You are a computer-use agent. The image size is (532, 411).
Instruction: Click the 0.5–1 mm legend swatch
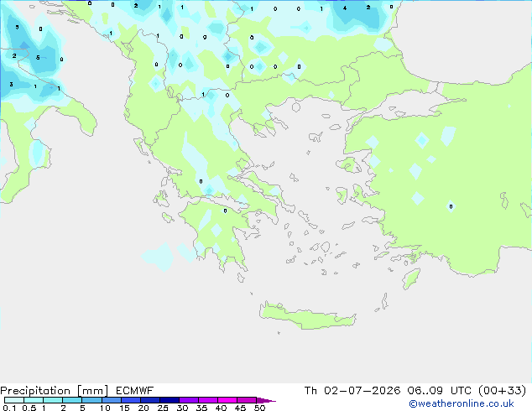tap(34, 400)
